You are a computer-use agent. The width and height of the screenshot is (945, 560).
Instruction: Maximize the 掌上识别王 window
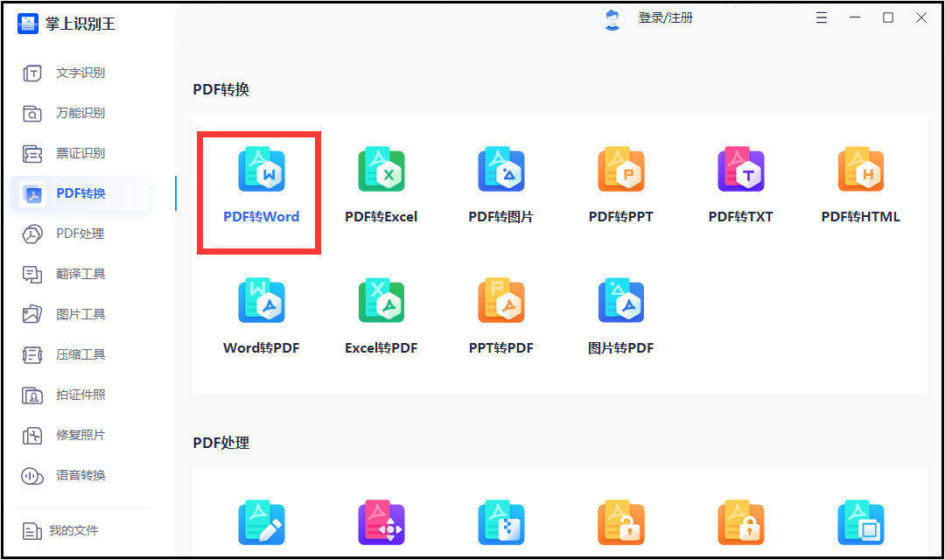888,17
